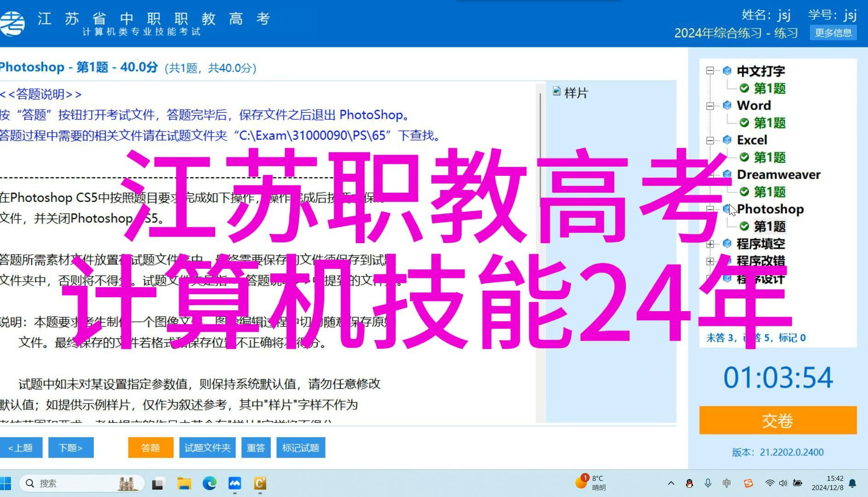
Task: Select the Dreamweaver section label
Action: 778,174
